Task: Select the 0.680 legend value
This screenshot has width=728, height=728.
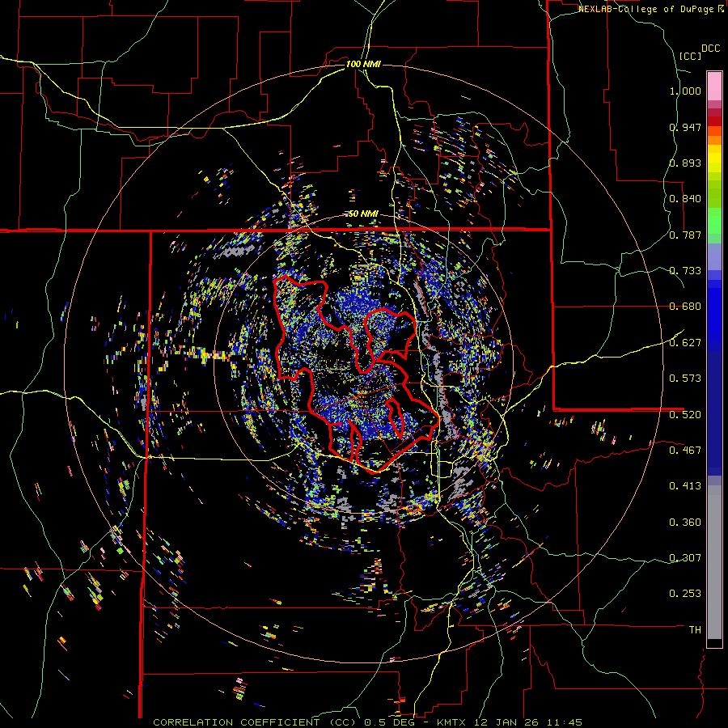Action: click(x=685, y=307)
